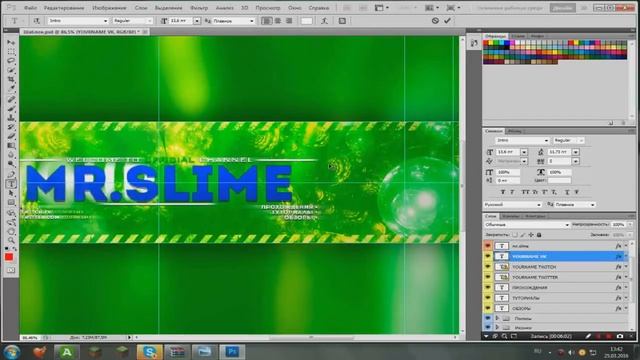Expand effects of Mr.slime layer
The width and height of the screenshot is (640, 360).
coord(627,246)
